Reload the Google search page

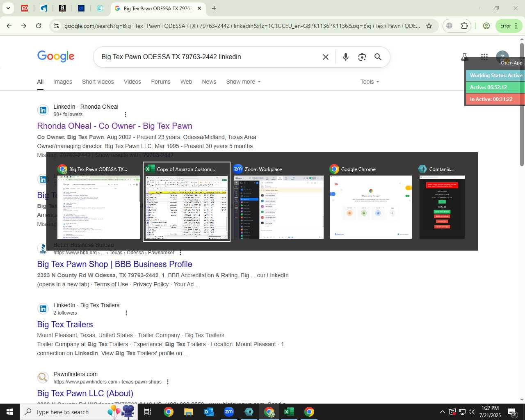[39, 26]
